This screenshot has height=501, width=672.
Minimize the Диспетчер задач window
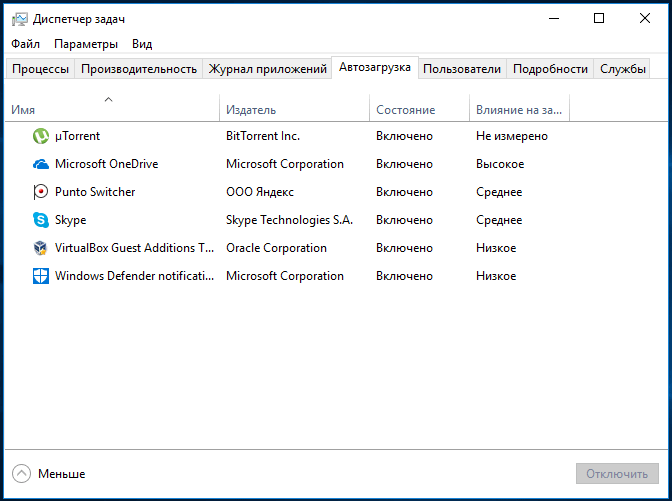(x=554, y=18)
